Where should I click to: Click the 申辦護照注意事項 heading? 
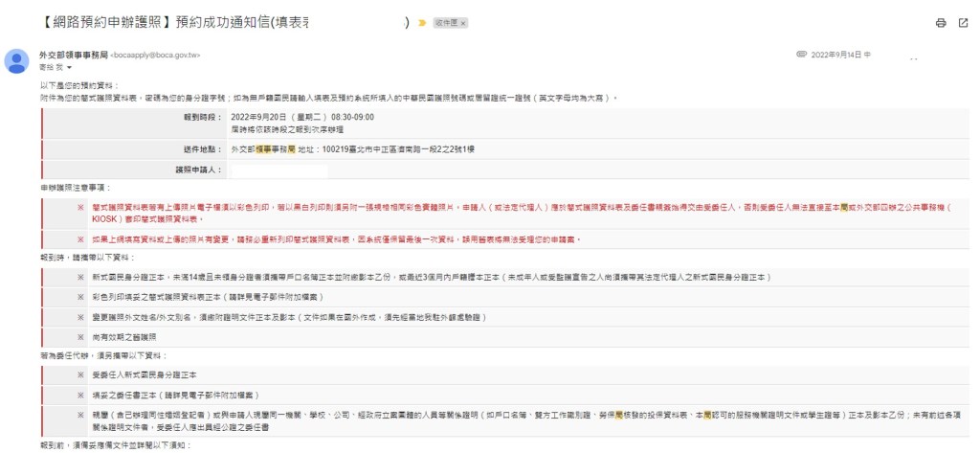(77, 187)
